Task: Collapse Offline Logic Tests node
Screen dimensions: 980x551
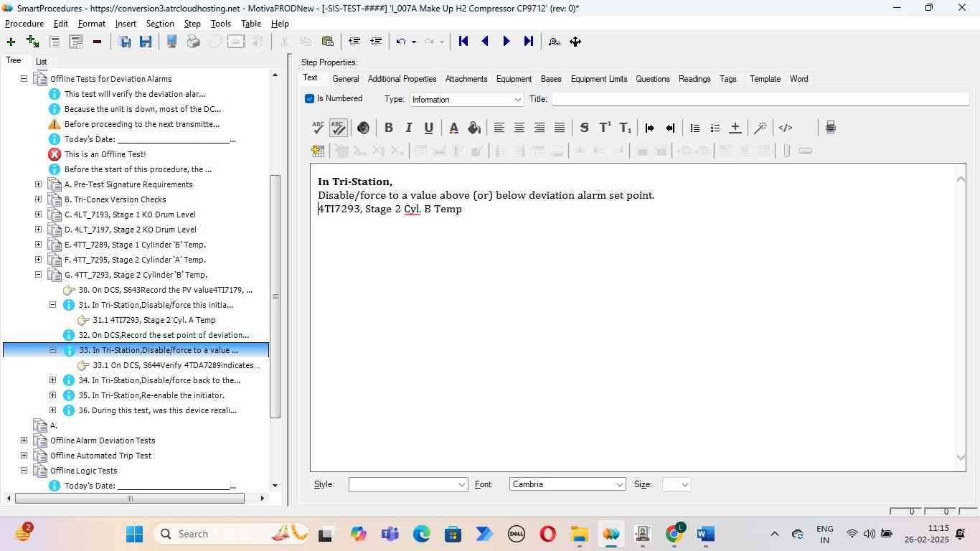Action: click(x=24, y=471)
